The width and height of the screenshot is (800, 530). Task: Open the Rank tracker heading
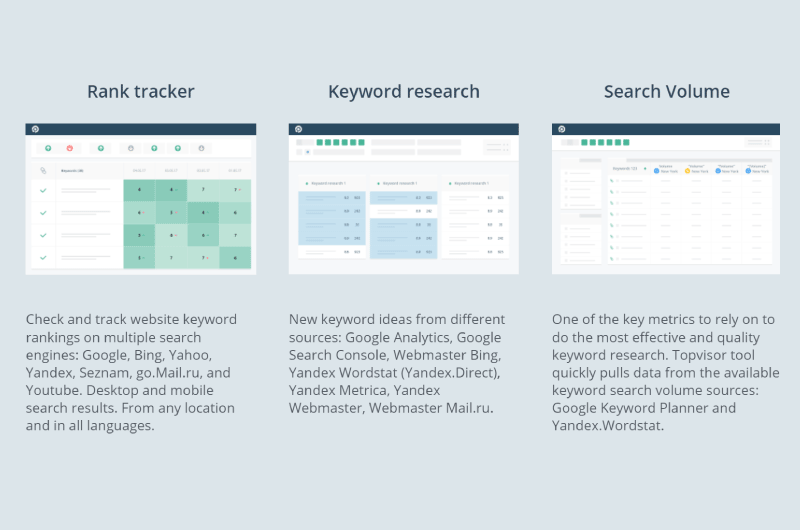click(x=141, y=92)
